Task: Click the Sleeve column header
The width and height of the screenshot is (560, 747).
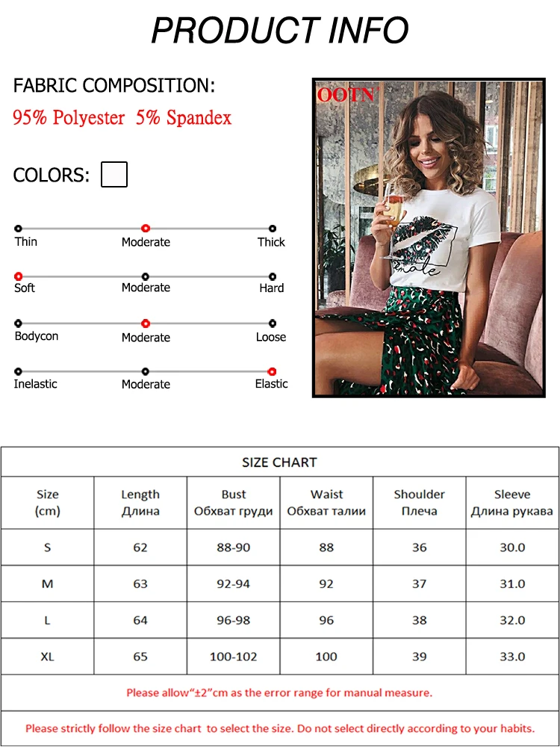Action: point(512,503)
